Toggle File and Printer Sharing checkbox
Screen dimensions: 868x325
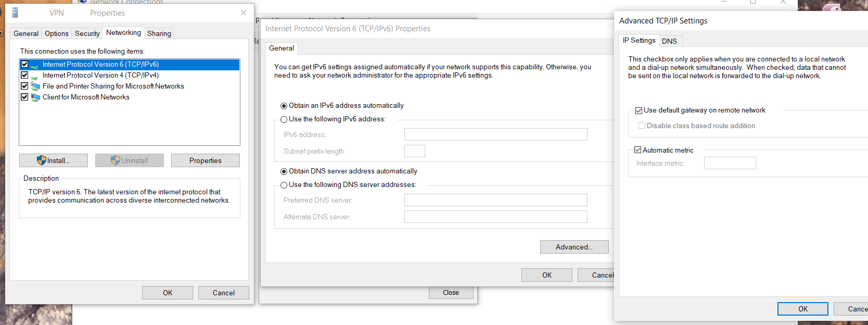(x=24, y=86)
